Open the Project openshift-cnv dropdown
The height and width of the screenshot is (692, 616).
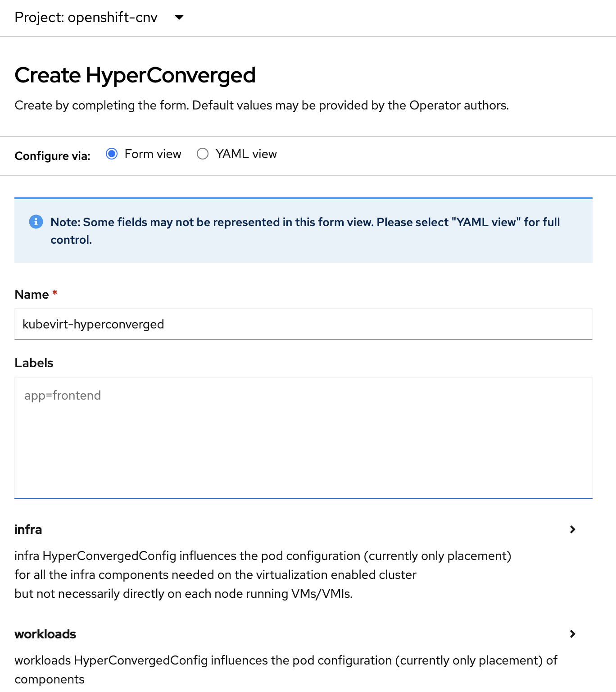pyautogui.click(x=99, y=18)
